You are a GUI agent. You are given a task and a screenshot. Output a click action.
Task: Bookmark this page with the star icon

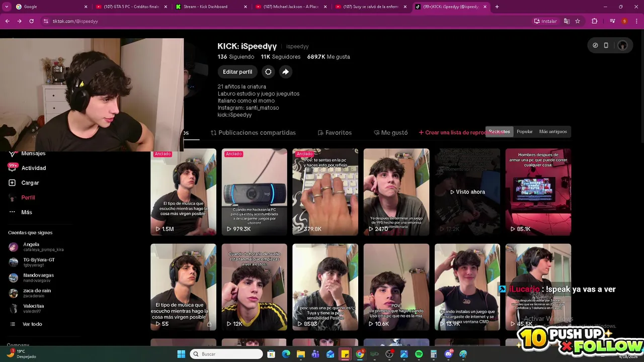578,21
